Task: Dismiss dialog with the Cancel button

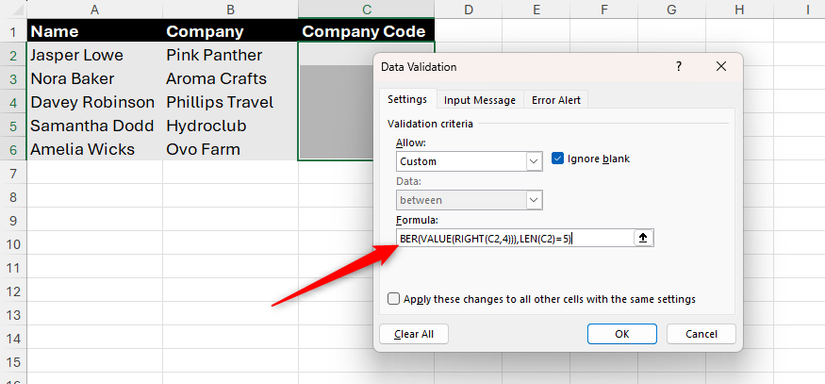Action: (x=701, y=334)
